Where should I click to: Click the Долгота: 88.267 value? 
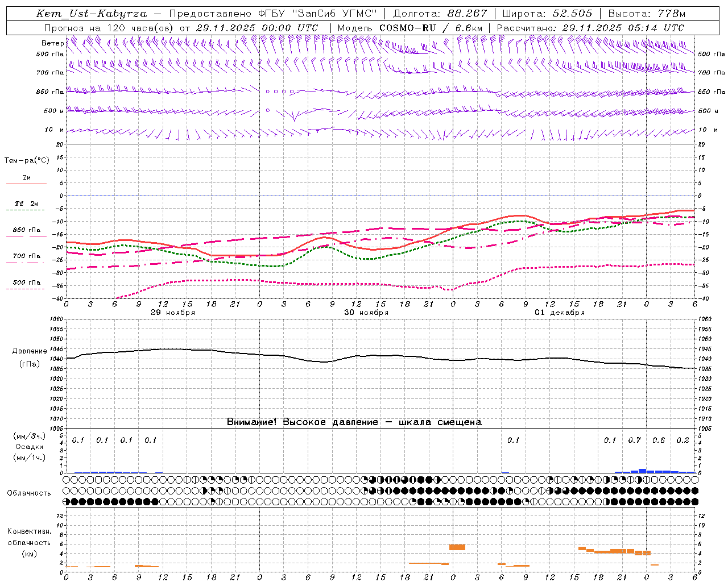point(440,14)
